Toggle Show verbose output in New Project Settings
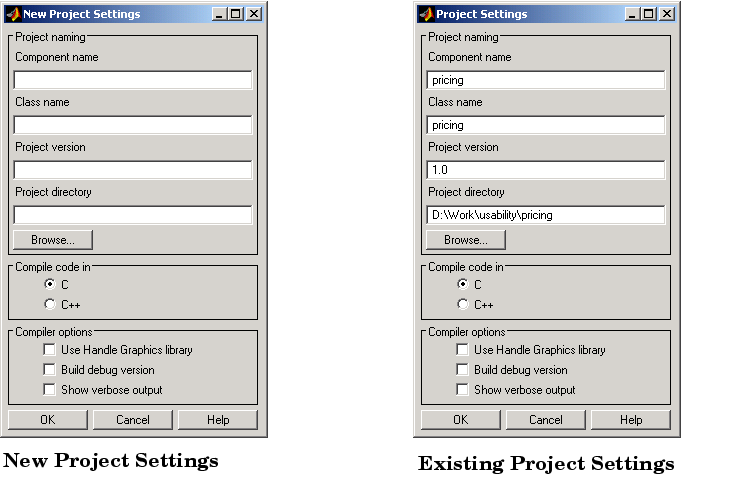This screenshot has height=488, width=750. 49,389
